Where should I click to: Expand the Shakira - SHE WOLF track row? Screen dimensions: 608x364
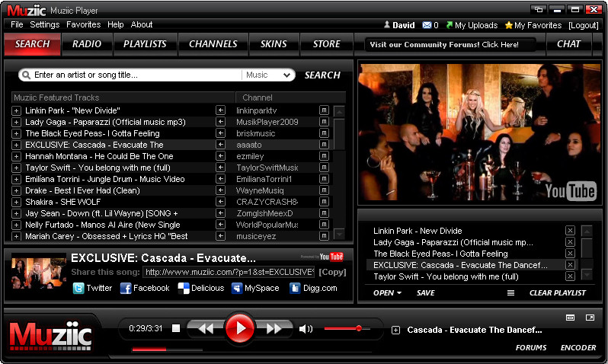(17, 202)
